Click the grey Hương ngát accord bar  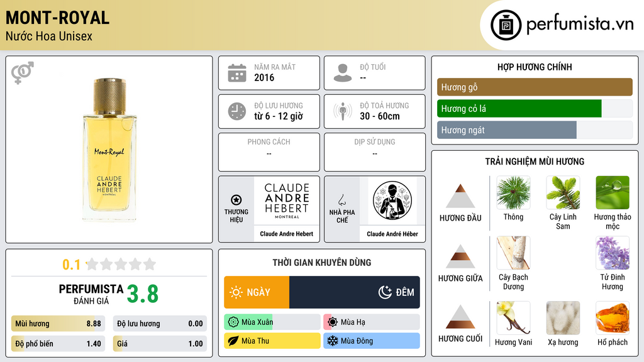507,130
